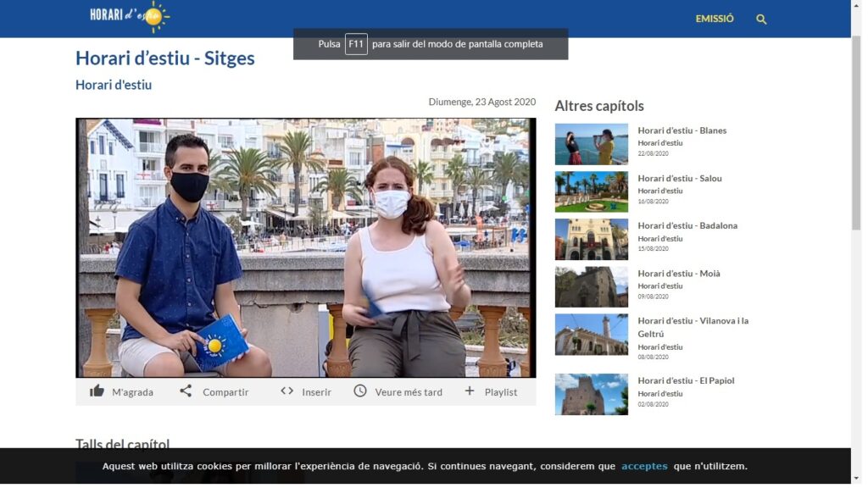Click the Horari d'estiu programme subtitle link
Viewport: 868px width, 499px height.
click(x=114, y=85)
